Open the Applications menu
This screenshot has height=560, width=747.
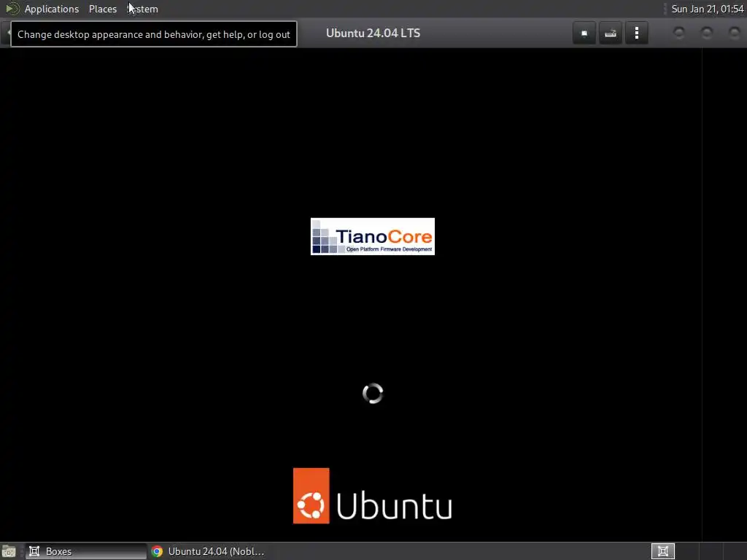click(52, 9)
